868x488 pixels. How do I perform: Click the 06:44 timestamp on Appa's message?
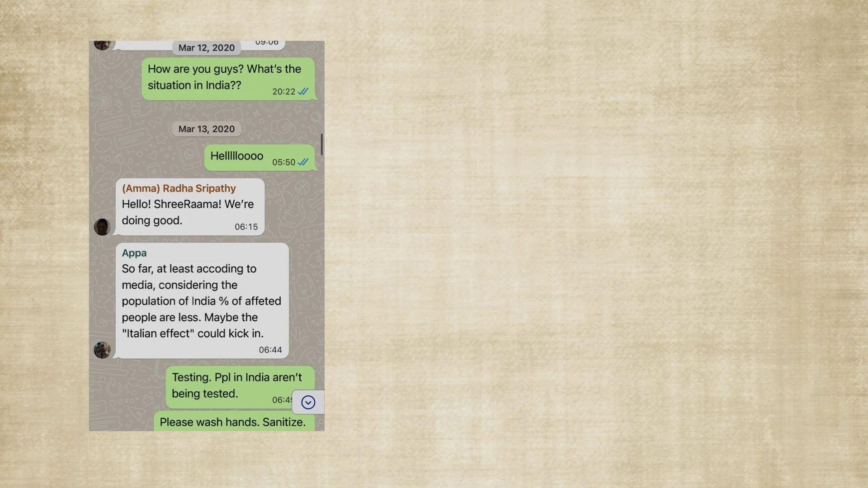coord(270,350)
